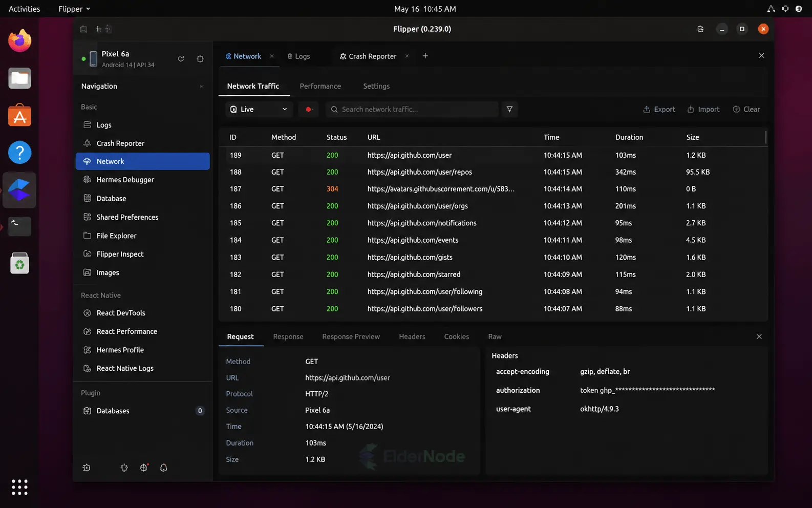This screenshot has width=812, height=508.
Task: Sort by the Duration column header
Action: coord(629,137)
